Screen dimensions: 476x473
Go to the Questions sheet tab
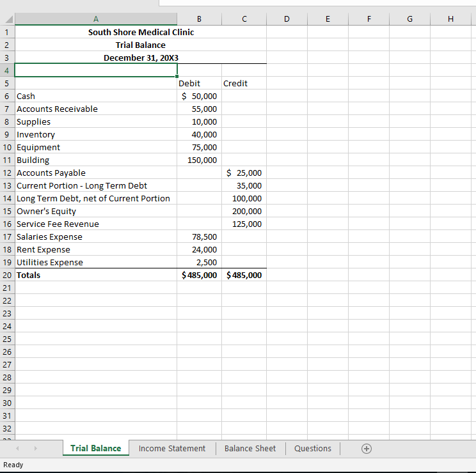(313, 449)
